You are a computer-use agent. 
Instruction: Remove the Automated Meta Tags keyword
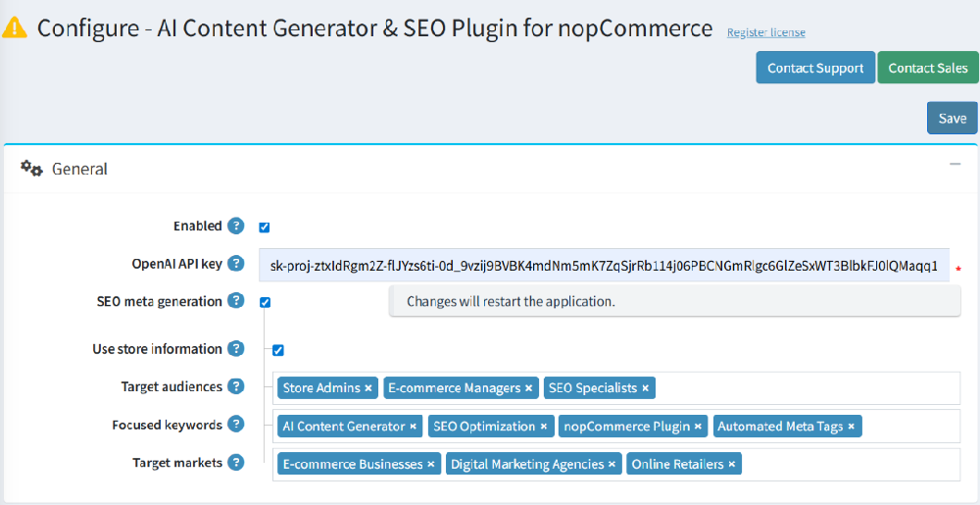click(852, 427)
